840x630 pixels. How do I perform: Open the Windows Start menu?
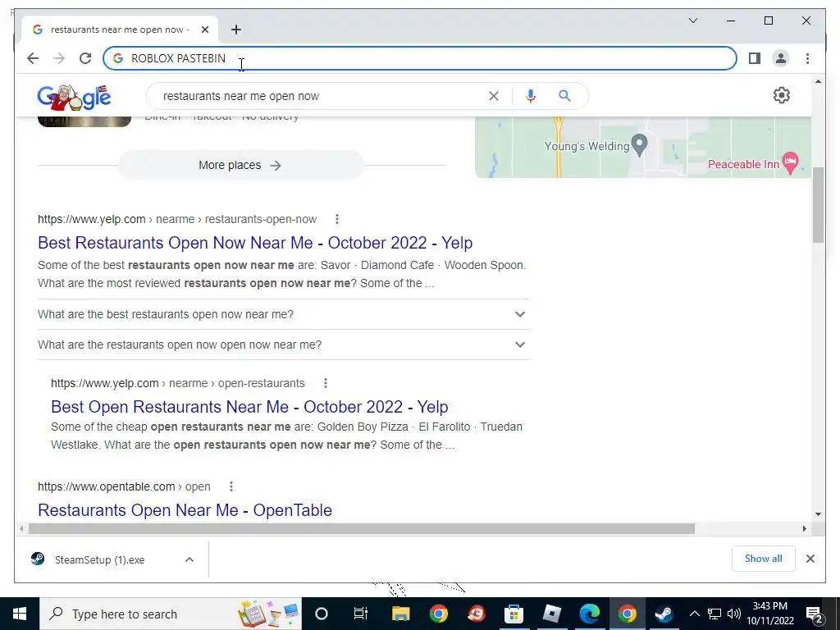[20, 614]
